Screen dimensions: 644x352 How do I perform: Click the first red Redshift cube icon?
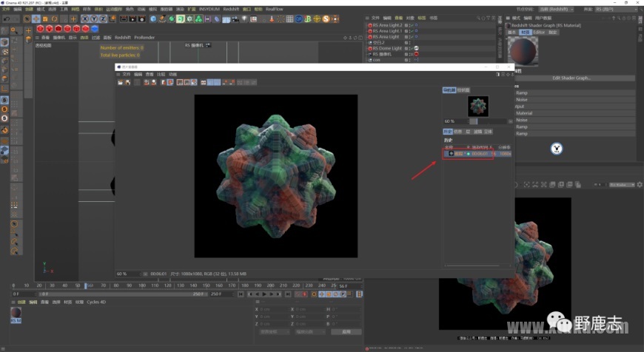pos(40,29)
